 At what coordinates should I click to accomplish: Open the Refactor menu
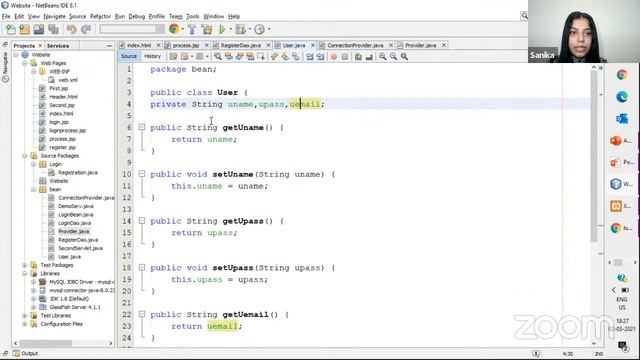point(100,16)
